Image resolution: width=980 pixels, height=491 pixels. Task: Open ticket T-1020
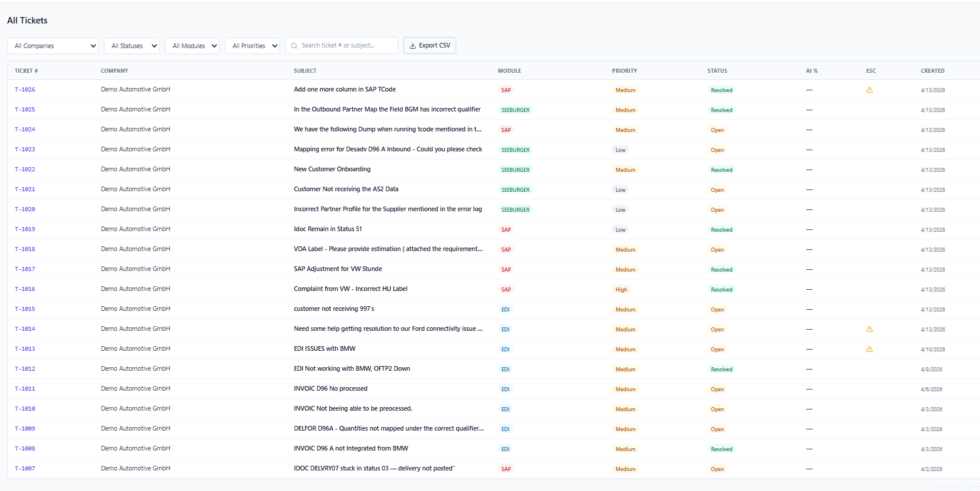click(25, 209)
